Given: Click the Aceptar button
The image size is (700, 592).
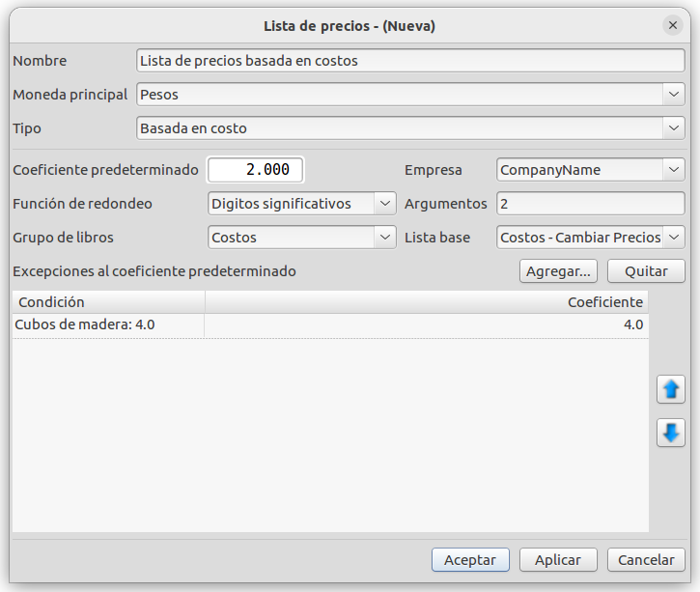Looking at the screenshot, I should coord(470,560).
